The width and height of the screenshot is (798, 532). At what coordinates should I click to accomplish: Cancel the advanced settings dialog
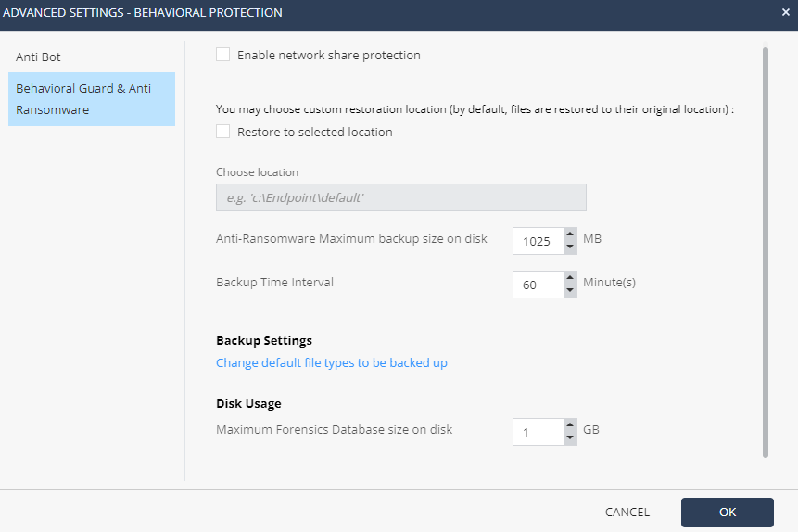click(627, 513)
